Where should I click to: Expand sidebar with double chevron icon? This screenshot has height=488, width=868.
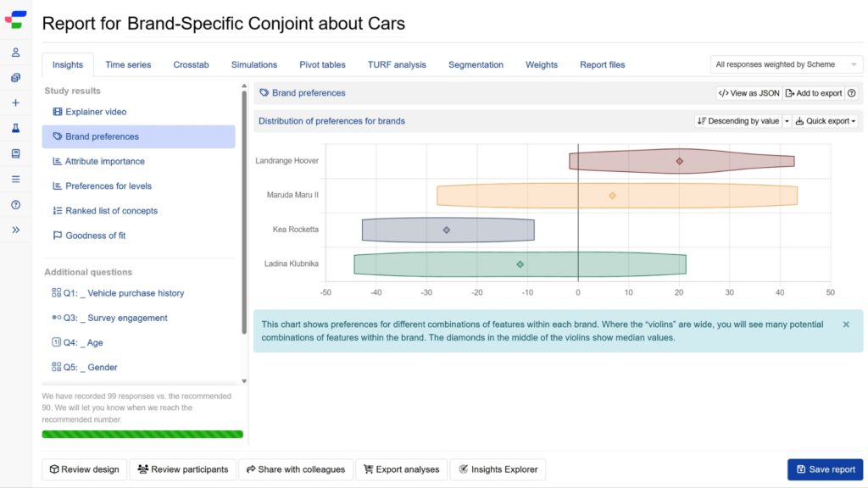click(15, 230)
